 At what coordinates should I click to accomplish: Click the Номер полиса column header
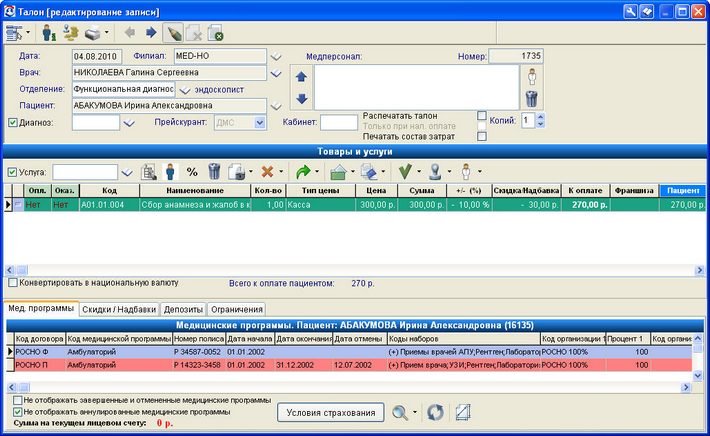click(199, 339)
